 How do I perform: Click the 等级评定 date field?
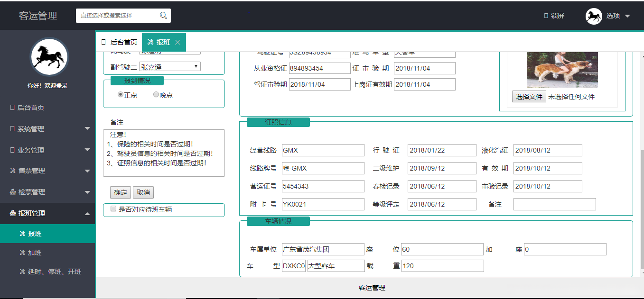click(442, 204)
